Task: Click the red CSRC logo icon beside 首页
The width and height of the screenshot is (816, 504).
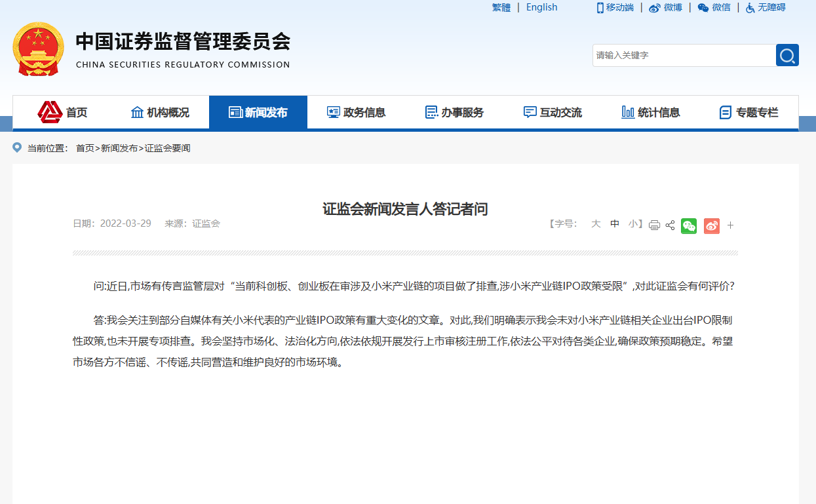Action: tap(50, 112)
